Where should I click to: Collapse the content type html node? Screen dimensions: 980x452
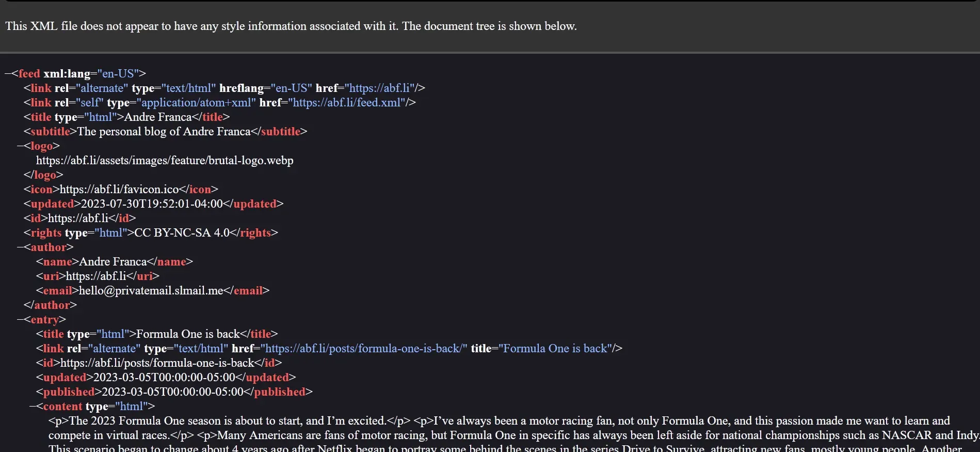pos(33,407)
